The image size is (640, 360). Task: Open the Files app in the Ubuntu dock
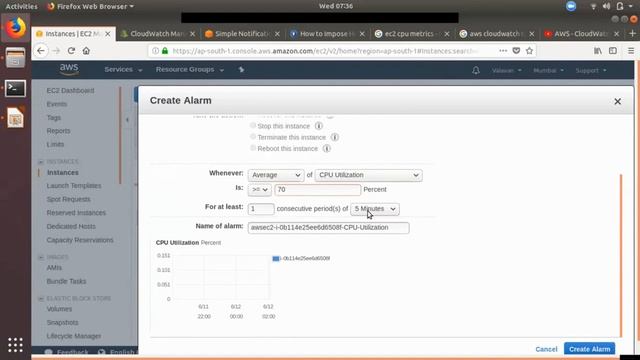16,58
